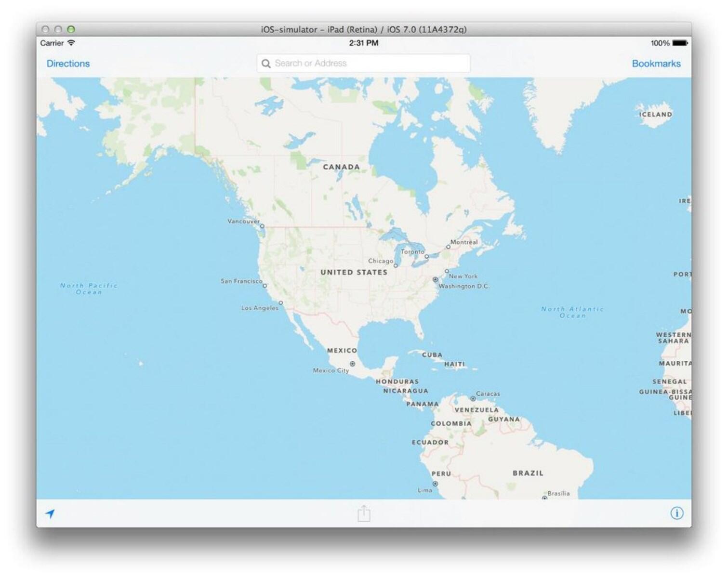Tap the current location arrow icon
The height and width of the screenshot is (578, 728).
click(50, 513)
